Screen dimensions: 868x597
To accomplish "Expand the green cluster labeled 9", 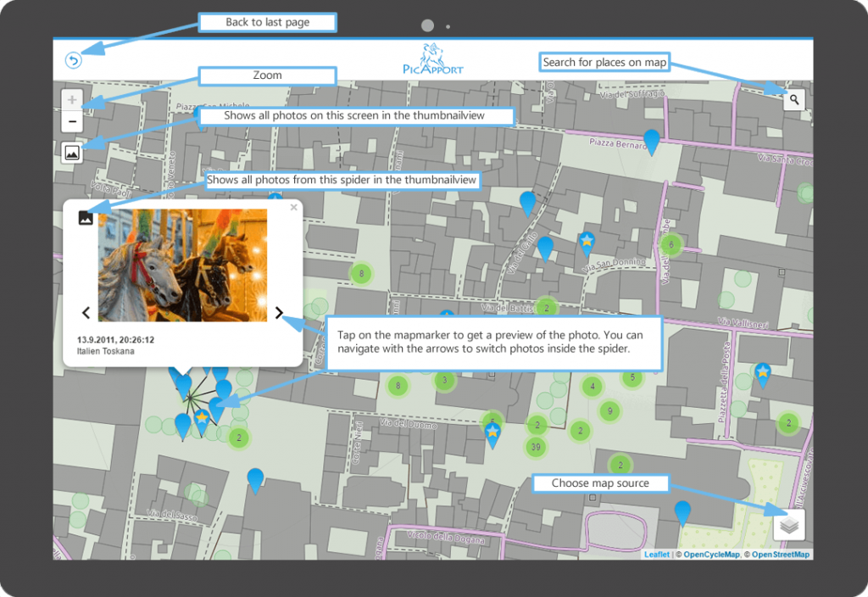I will (609, 411).
